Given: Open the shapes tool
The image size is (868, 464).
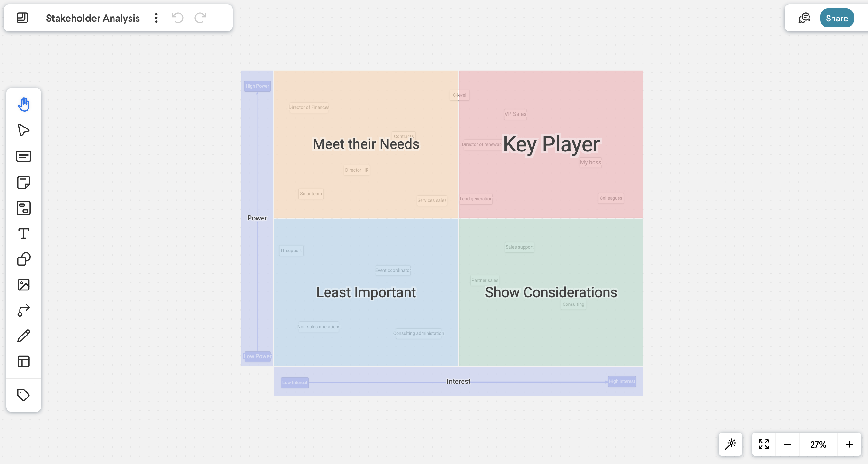Looking at the screenshot, I should (x=24, y=259).
